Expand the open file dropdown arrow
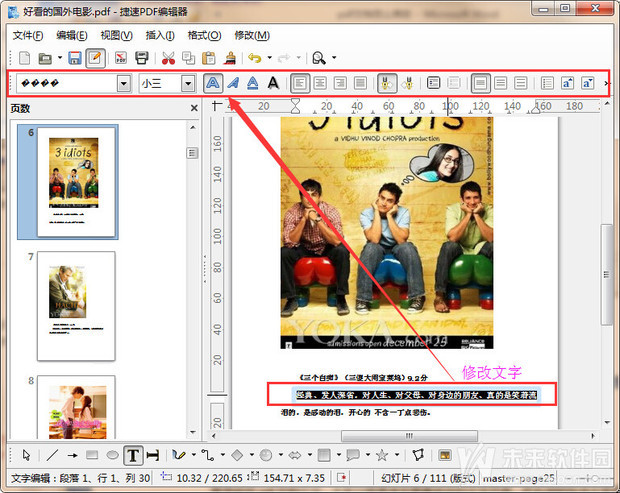Viewport: 620px width, 493px height. [60, 58]
